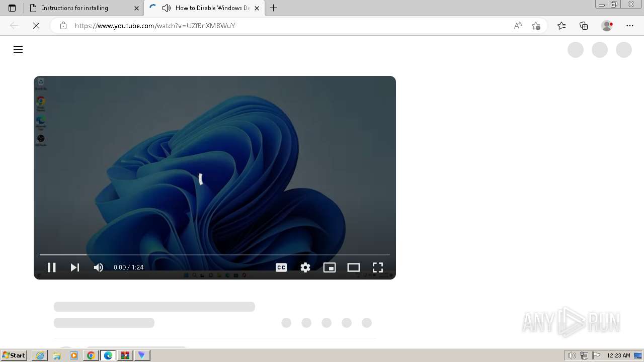Image resolution: width=644 pixels, height=362 pixels.
Task: Click the video progress bar
Action: (x=215, y=254)
